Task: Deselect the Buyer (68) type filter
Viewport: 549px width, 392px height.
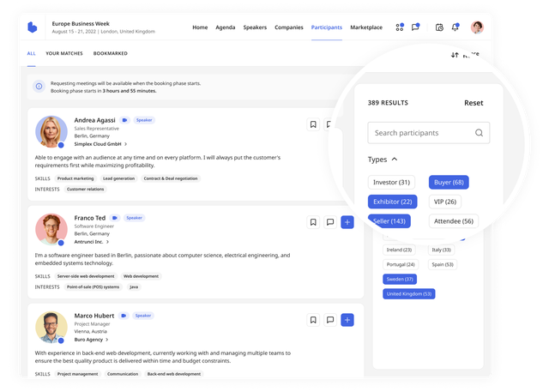Action: 448,182
